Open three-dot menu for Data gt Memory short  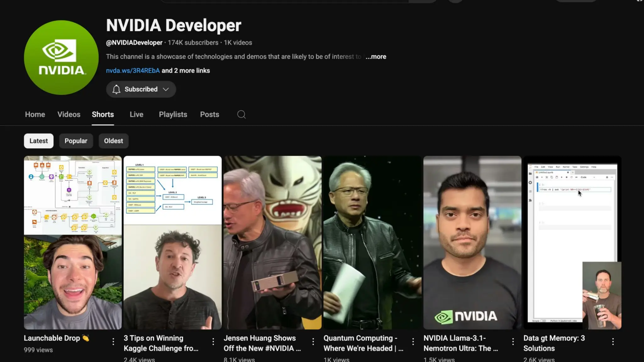pyautogui.click(x=613, y=342)
